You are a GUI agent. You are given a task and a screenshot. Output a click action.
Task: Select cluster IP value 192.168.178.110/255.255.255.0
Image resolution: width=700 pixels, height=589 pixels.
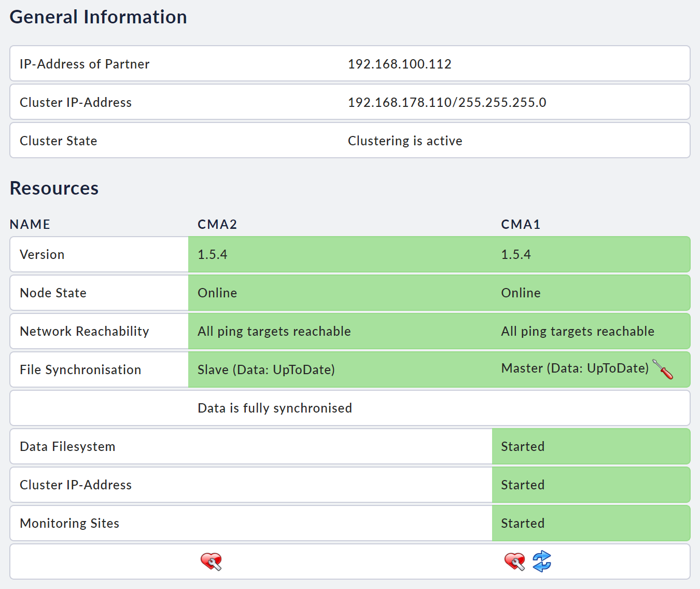tap(447, 102)
